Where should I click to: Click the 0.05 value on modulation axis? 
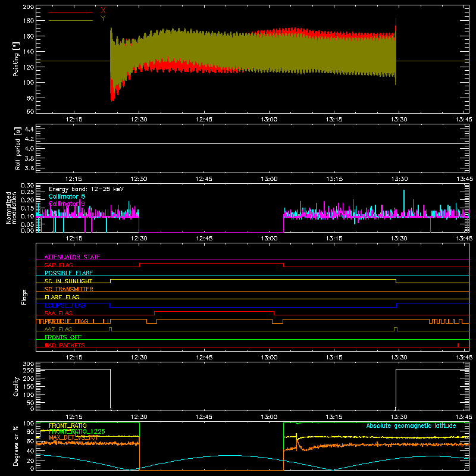pyautogui.click(x=27, y=224)
